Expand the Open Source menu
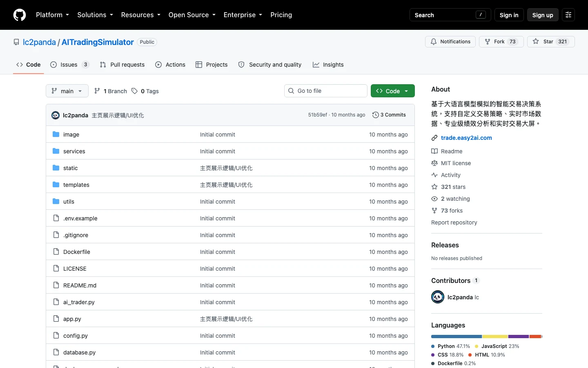 point(192,15)
